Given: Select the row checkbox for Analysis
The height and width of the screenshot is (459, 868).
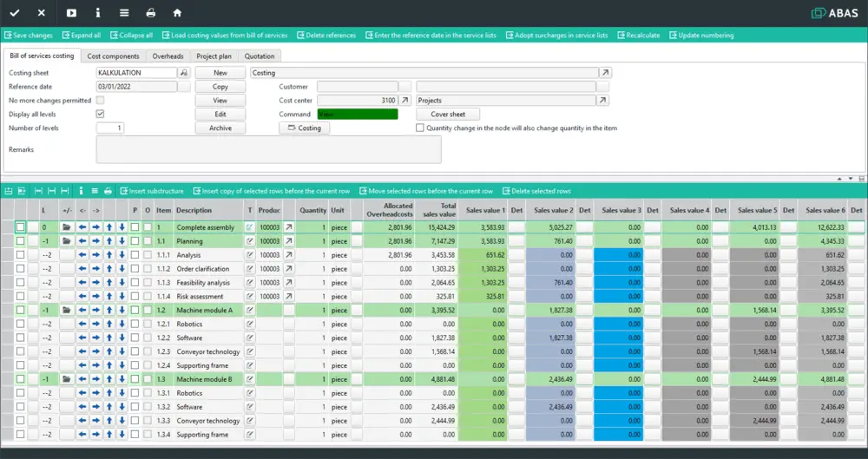Looking at the screenshot, I should tap(21, 255).
